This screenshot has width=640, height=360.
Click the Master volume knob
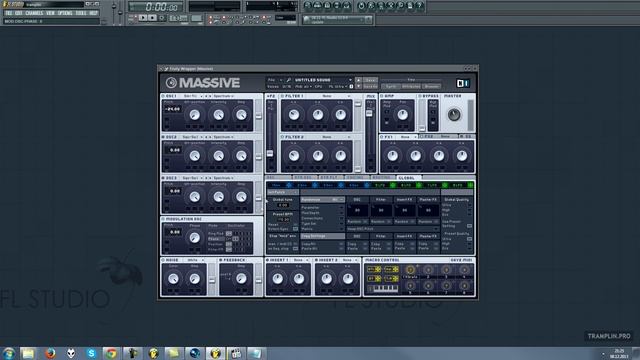click(x=454, y=115)
